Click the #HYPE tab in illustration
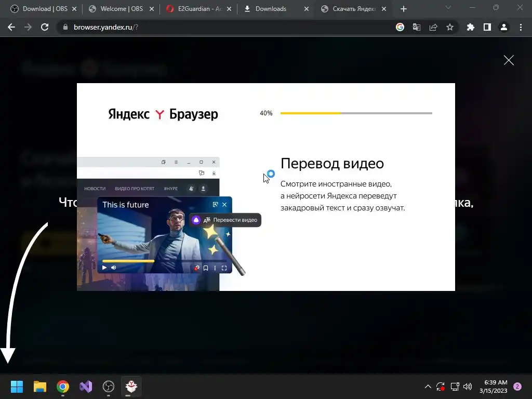 [x=170, y=189]
